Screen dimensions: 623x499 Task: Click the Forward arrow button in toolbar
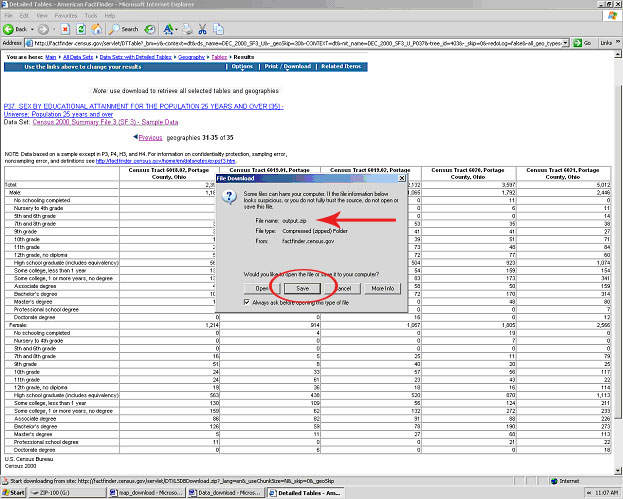(x=43, y=29)
